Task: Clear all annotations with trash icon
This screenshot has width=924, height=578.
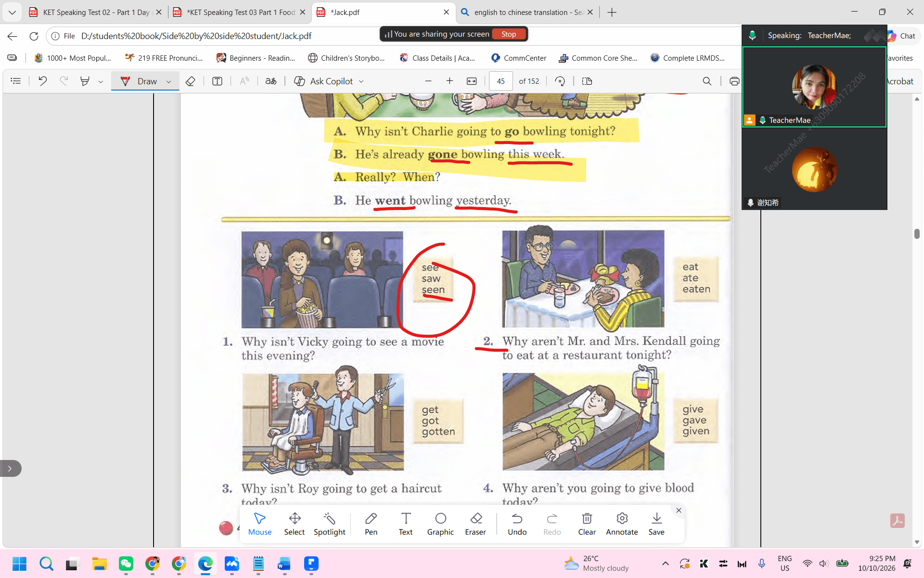Action: (x=587, y=524)
